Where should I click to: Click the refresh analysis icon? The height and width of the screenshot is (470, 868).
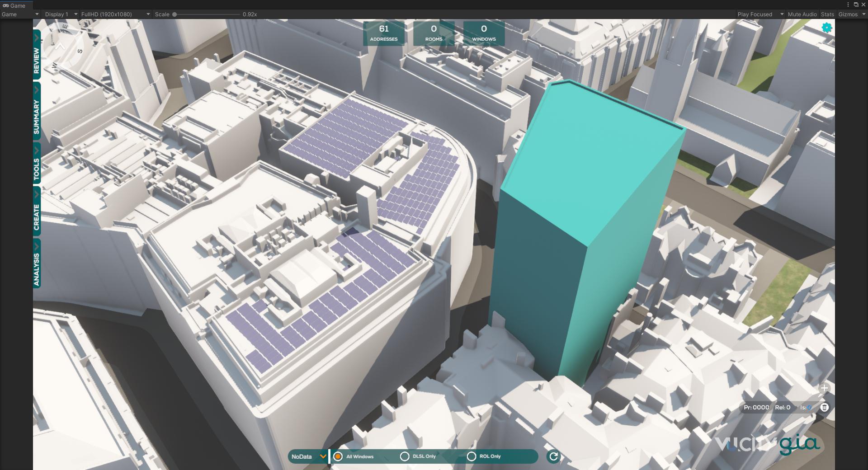pyautogui.click(x=553, y=456)
